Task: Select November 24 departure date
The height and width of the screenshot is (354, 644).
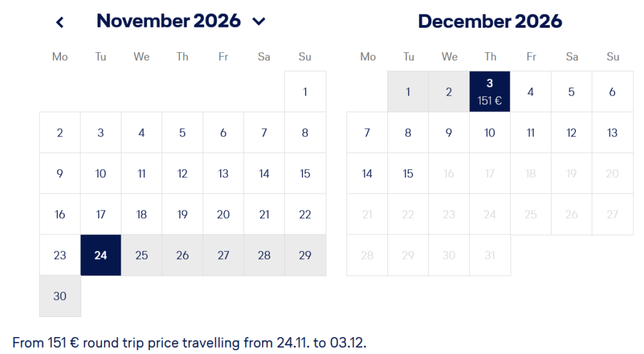Action: click(x=101, y=255)
